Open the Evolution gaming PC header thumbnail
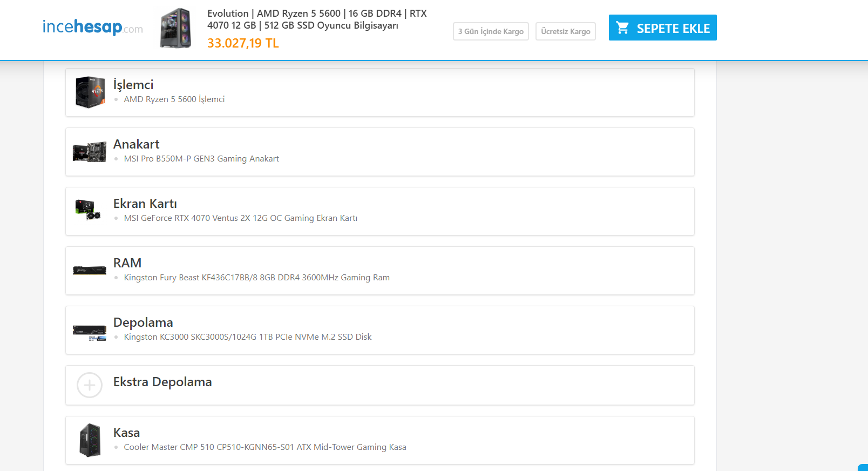Screen dimensions: 868x471 [175, 28]
